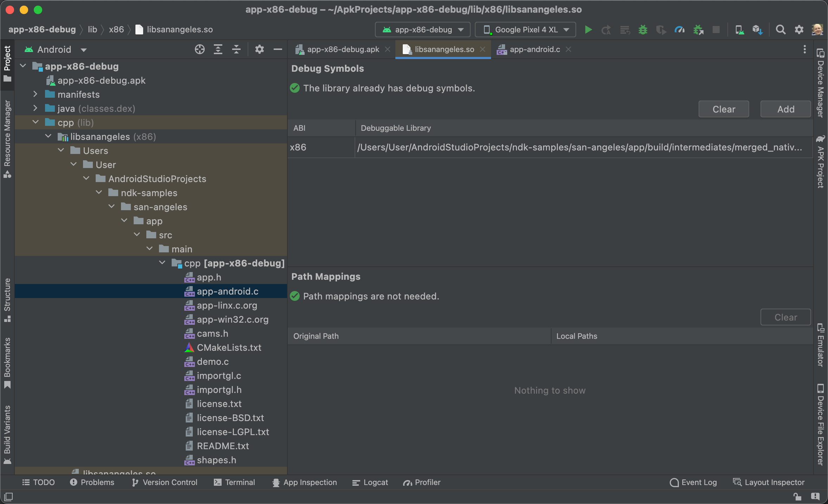Select the app-x86-debug dropdown configuration

coord(422,29)
